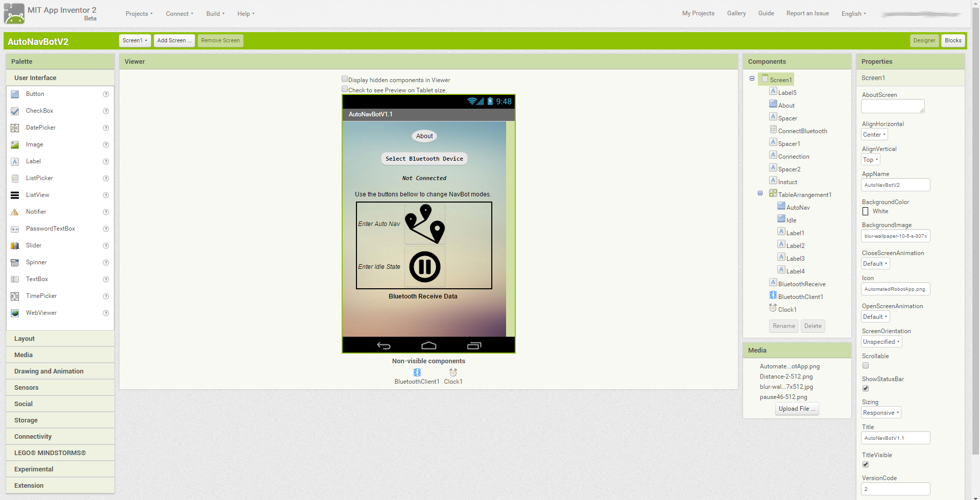Image resolution: width=980 pixels, height=500 pixels.
Task: Select the PasswordTextBox palette icon
Action: (x=15, y=229)
